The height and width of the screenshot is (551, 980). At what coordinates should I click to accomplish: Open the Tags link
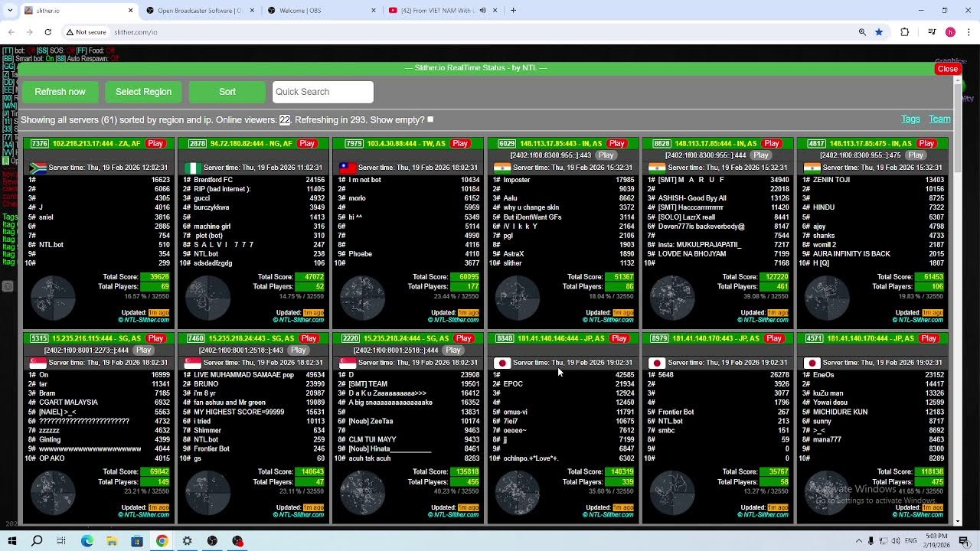[x=910, y=119]
